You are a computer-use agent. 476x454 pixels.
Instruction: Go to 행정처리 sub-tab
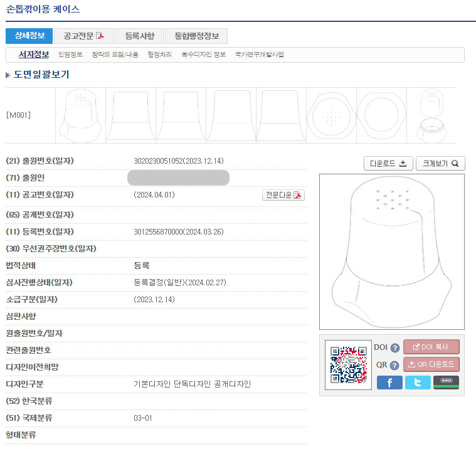tap(160, 55)
